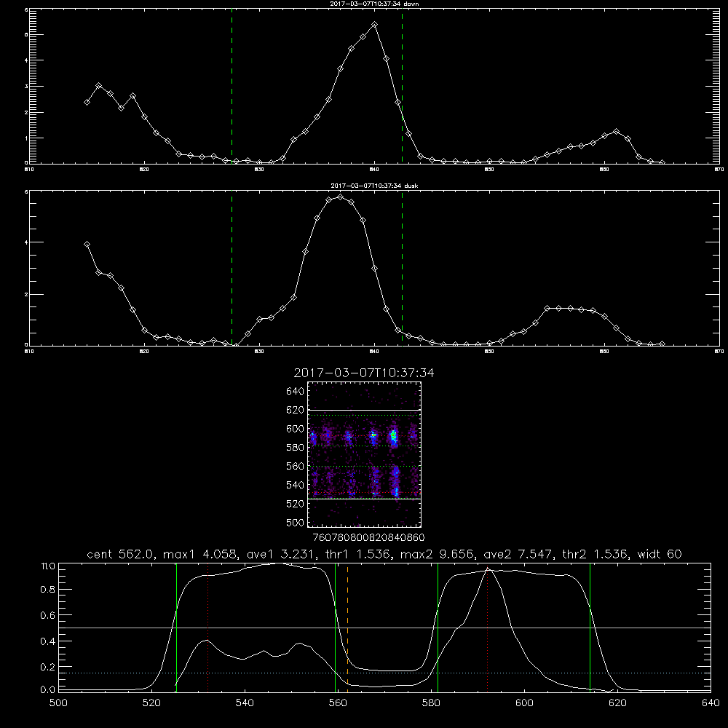Click the timestamp title above the spectral image
Viewport: 728px width, 728px height.
[x=364, y=373]
